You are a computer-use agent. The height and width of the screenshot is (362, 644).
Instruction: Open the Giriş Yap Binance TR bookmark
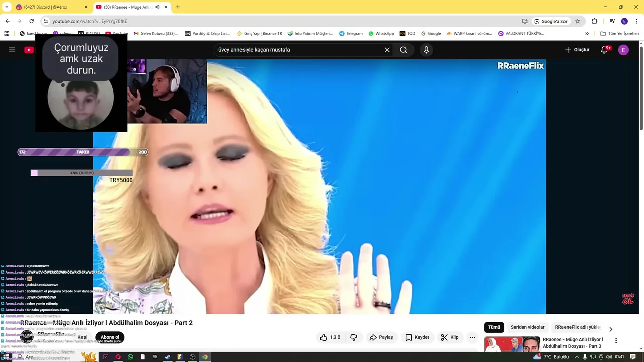coord(259,34)
